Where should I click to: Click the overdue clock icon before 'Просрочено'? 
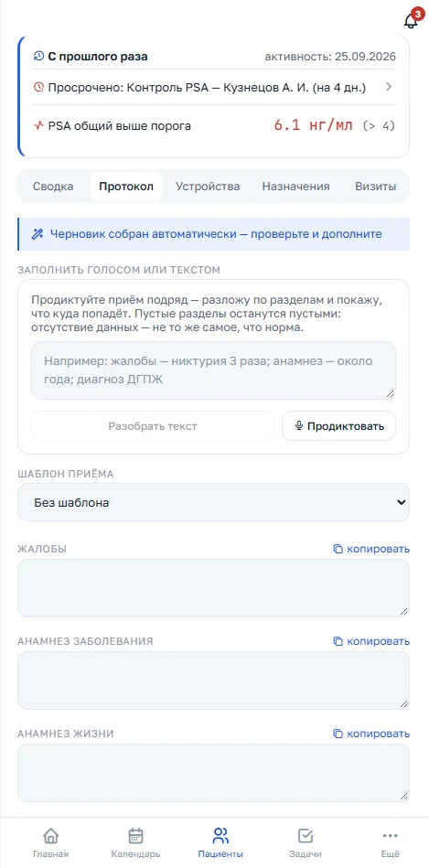(x=38, y=87)
